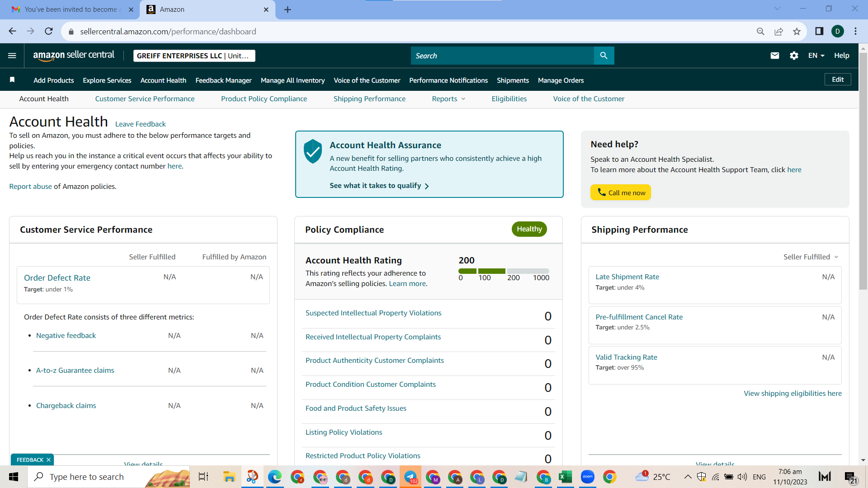This screenshot has width=868, height=488.
Task: Click the Call me now button
Action: point(620,192)
